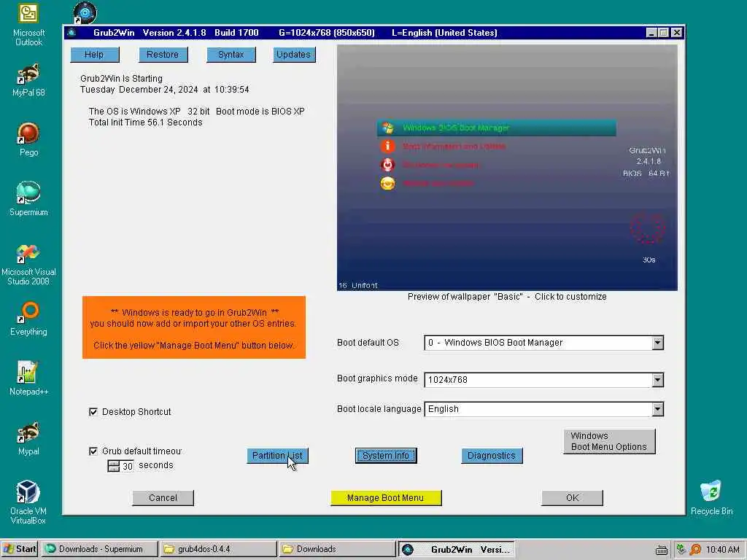Click the keyboard tray icon
Image resolution: width=747 pixels, height=560 pixels.
coord(661,550)
